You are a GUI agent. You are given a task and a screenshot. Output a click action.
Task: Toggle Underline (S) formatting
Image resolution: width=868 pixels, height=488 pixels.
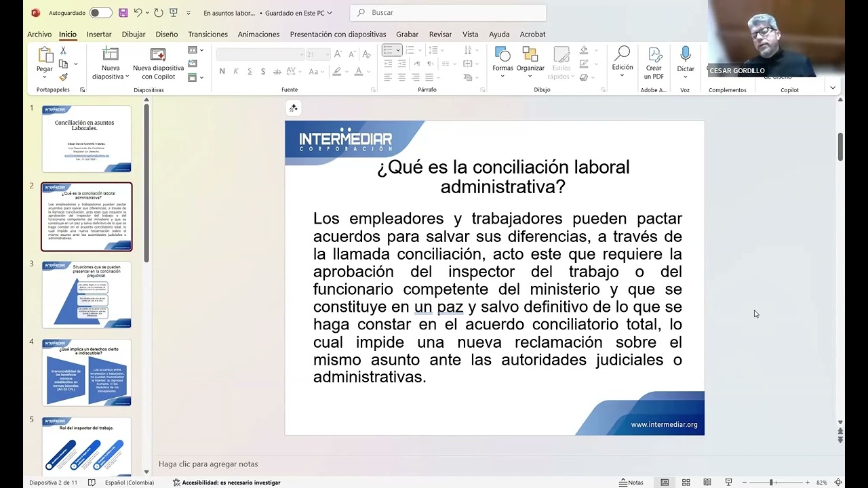click(x=250, y=71)
